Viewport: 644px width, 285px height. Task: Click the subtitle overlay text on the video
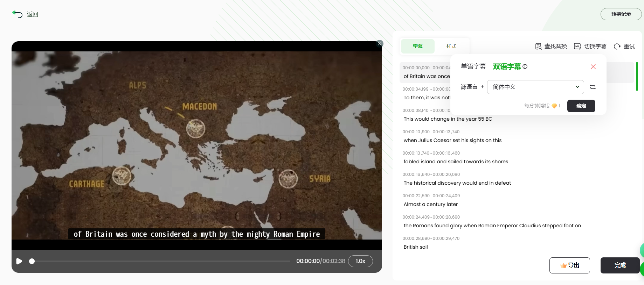point(197,234)
